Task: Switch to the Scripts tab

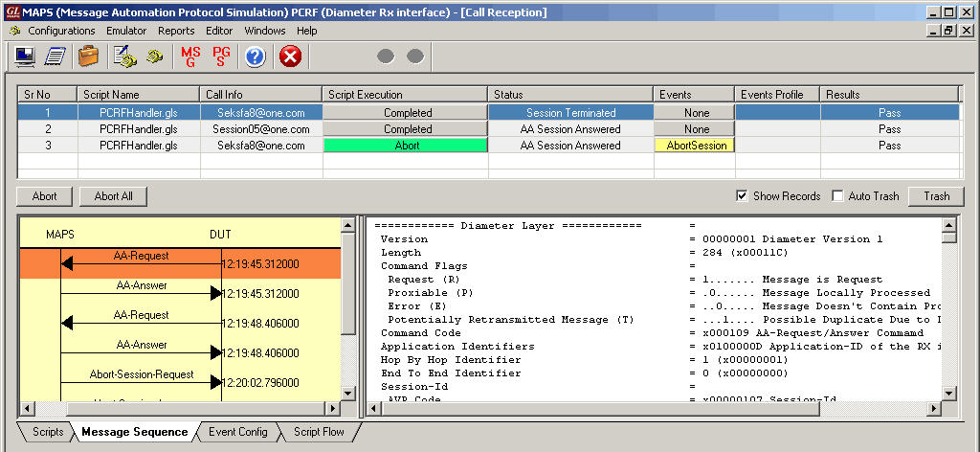Action: (47, 432)
